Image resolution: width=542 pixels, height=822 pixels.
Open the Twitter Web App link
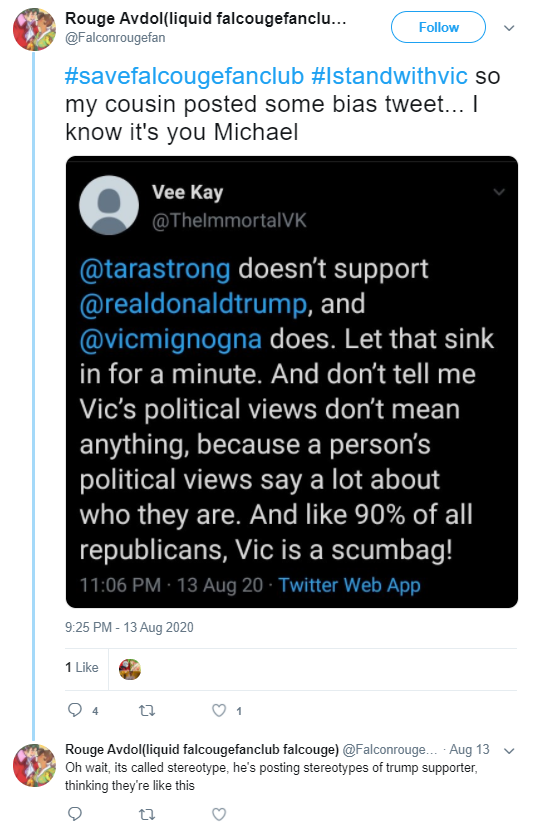[x=349, y=585]
